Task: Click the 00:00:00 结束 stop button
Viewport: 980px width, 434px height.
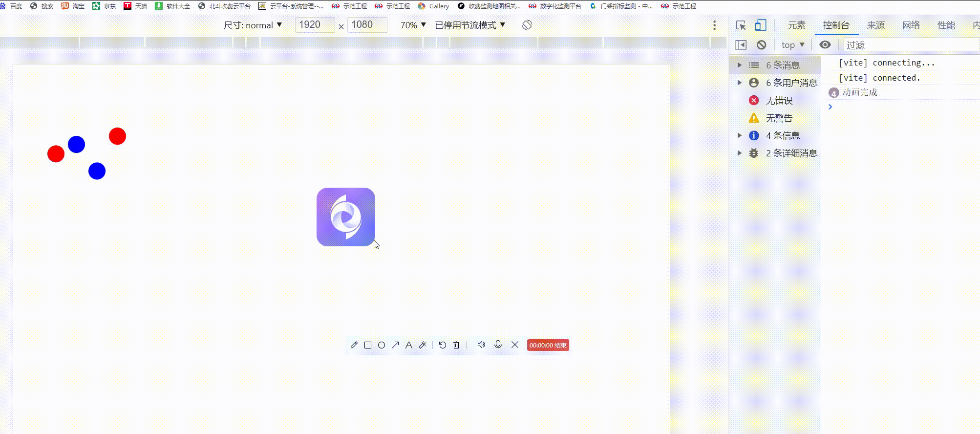Action: 548,345
